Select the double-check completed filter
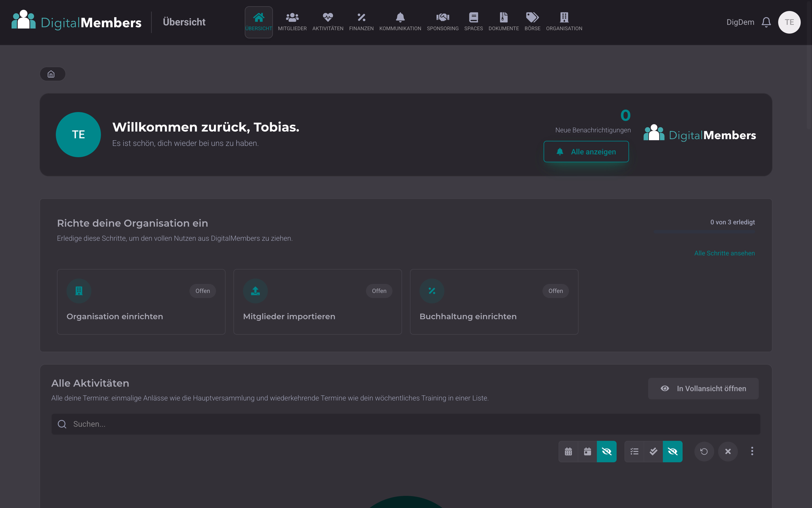This screenshot has height=508, width=812. [653, 451]
